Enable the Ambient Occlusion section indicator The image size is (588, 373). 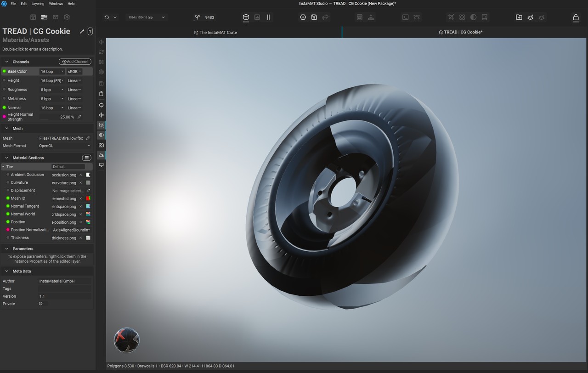8,175
